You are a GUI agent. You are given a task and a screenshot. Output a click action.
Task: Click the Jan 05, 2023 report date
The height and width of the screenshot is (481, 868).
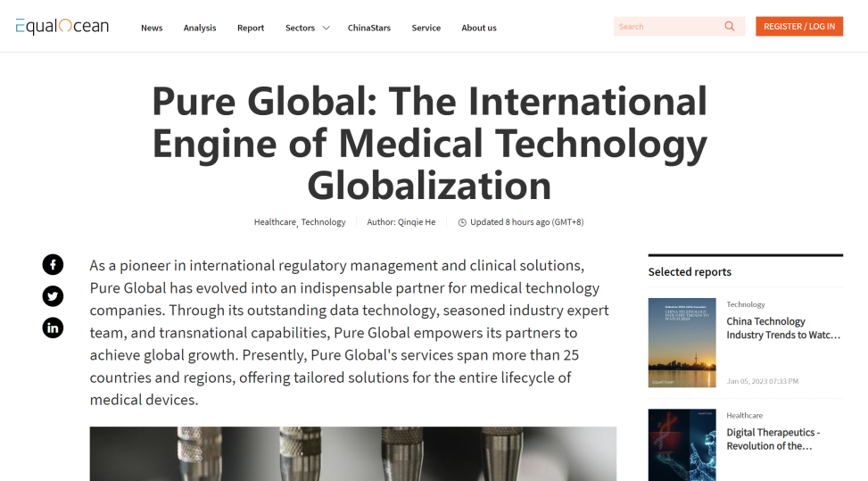(762, 381)
